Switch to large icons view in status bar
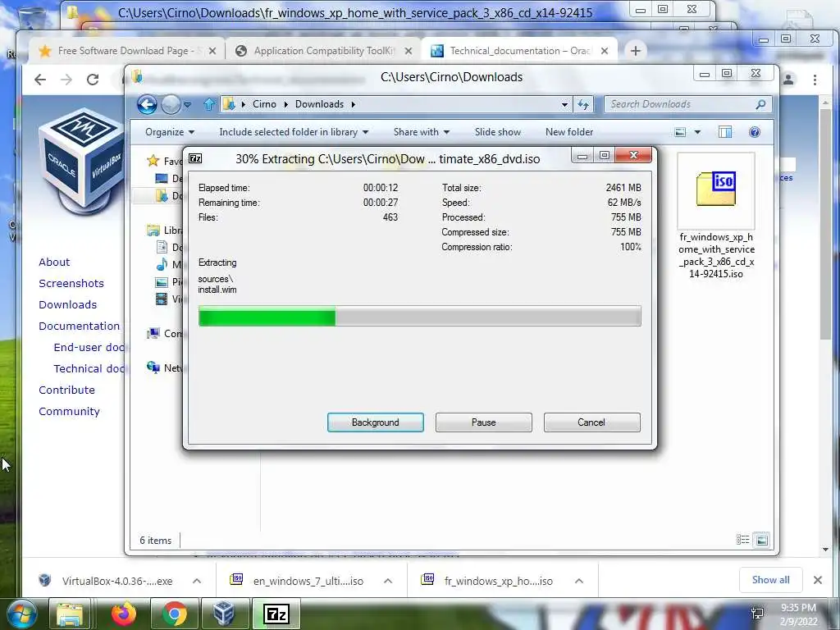The height and width of the screenshot is (630, 840). pyautogui.click(x=761, y=540)
